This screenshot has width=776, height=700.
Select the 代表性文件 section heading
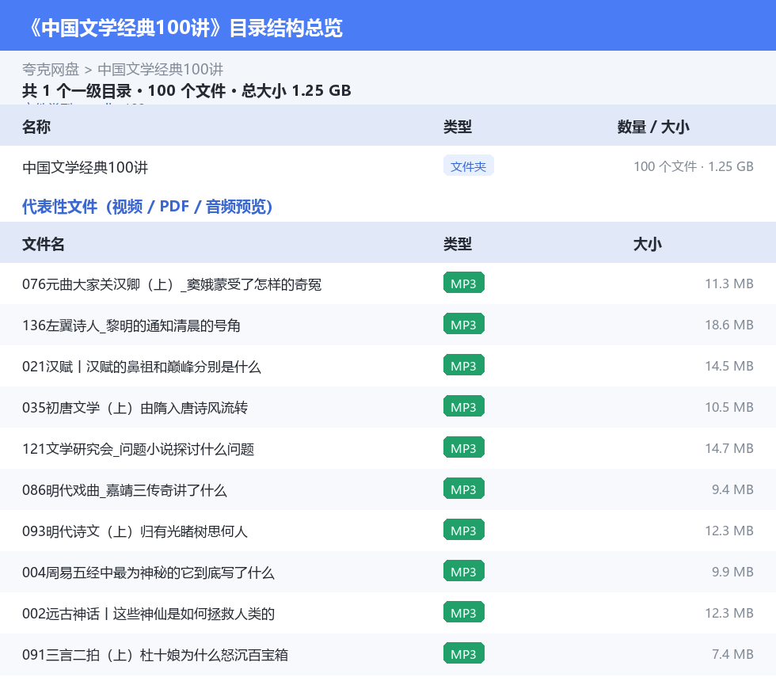(147, 207)
